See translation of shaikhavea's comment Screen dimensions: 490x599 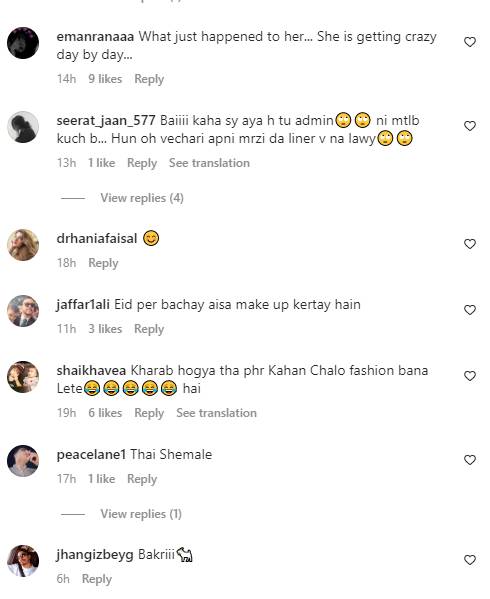pyautogui.click(x=216, y=413)
